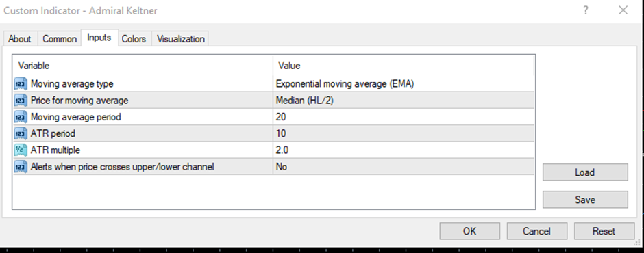
Task: Open the Exponential moving average (EMA) value
Action: pyautogui.click(x=404, y=84)
